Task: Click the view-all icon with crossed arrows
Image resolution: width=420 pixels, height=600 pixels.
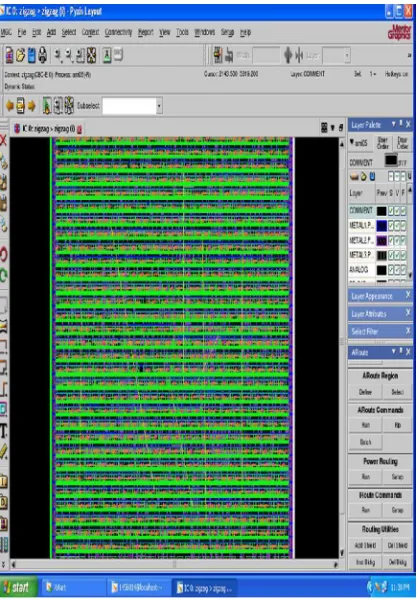Action: tap(91, 56)
